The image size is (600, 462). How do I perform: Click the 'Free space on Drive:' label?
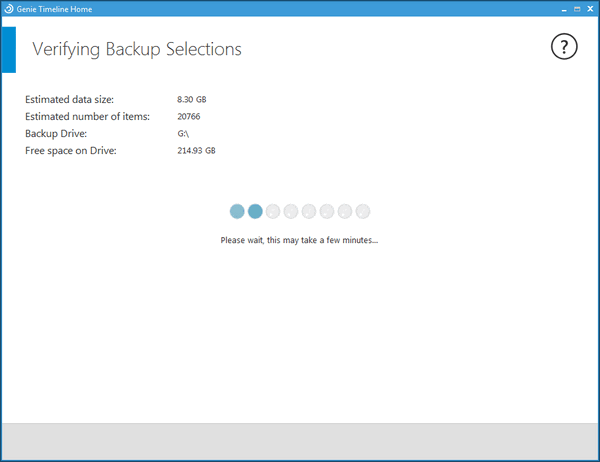(71, 151)
